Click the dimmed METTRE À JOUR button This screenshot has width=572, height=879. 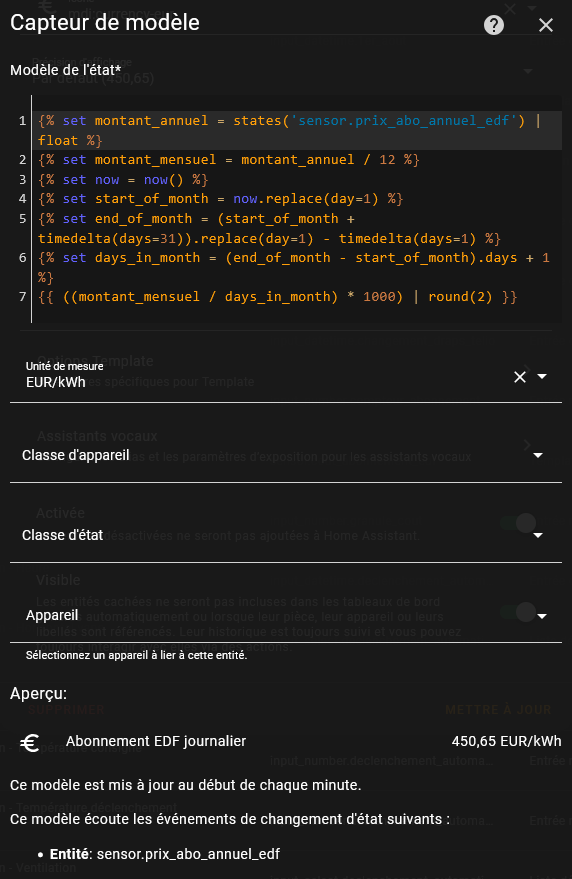click(498, 710)
